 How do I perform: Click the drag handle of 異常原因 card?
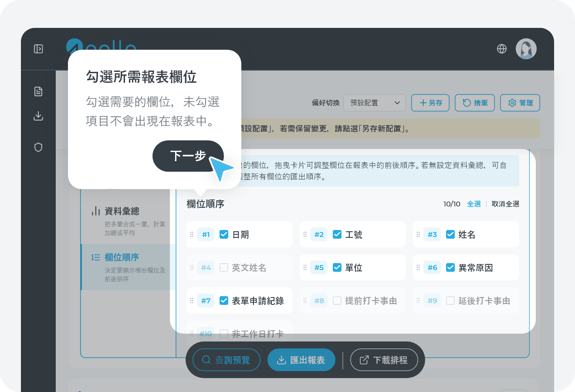(x=418, y=267)
